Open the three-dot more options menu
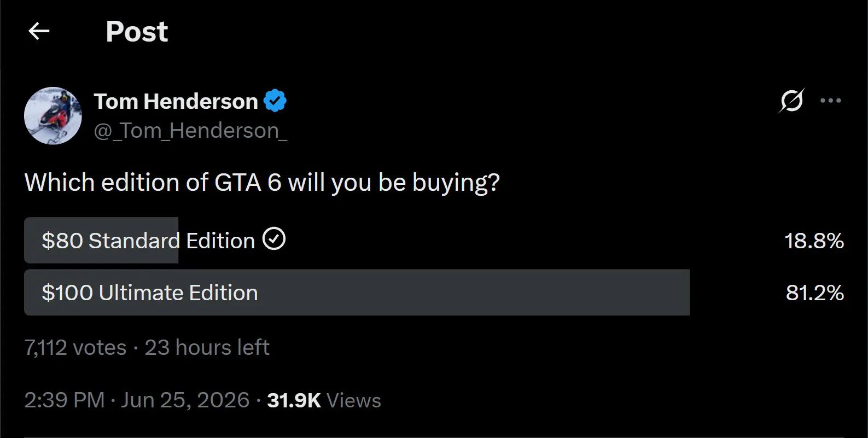The image size is (868, 438). (831, 101)
